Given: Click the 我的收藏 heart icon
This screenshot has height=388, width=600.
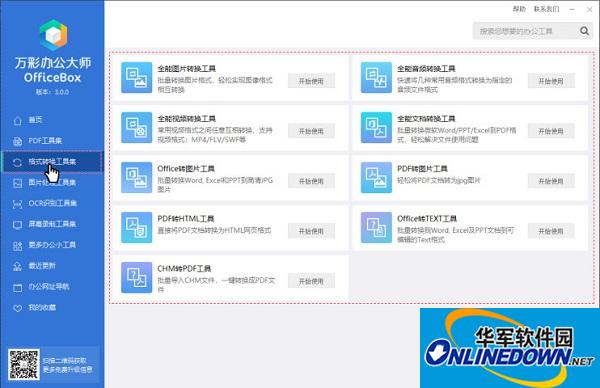Looking at the screenshot, I should 18,308.
